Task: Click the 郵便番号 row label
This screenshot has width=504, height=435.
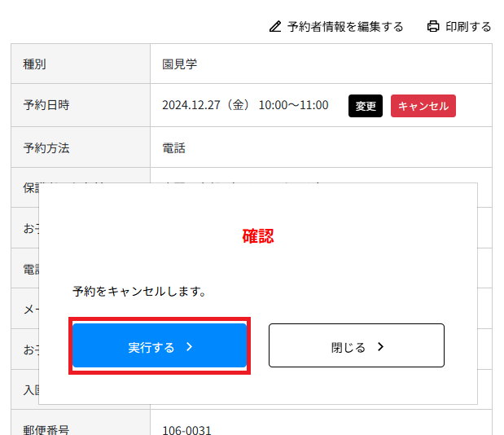Action: [46, 429]
